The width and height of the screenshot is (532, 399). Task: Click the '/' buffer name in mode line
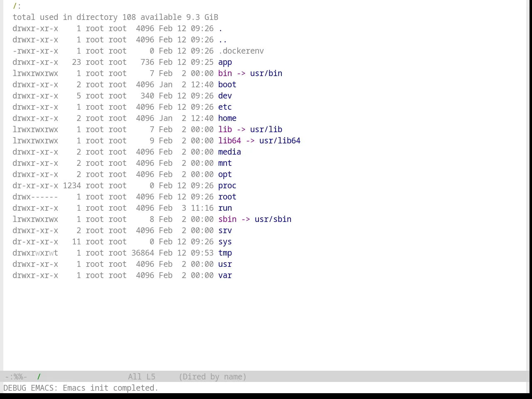click(39, 377)
